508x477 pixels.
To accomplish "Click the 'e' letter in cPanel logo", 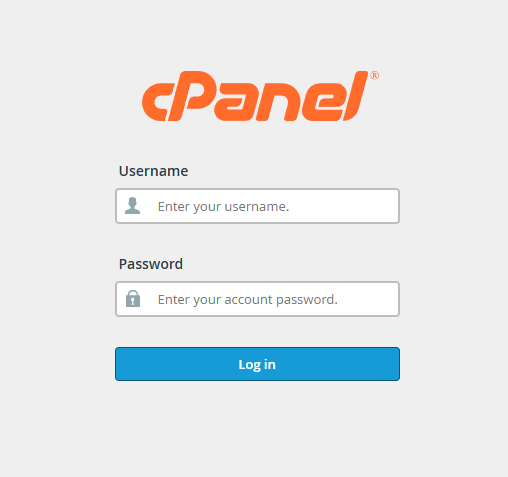I will [x=323, y=102].
